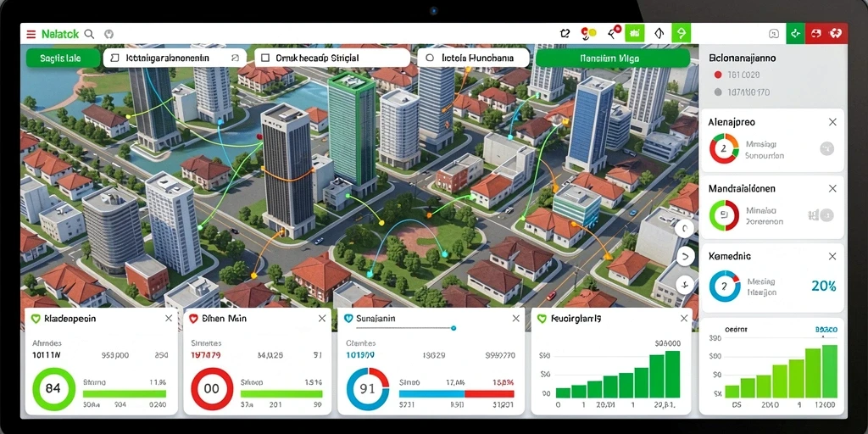Click the search magnifier icon

[x=89, y=34]
